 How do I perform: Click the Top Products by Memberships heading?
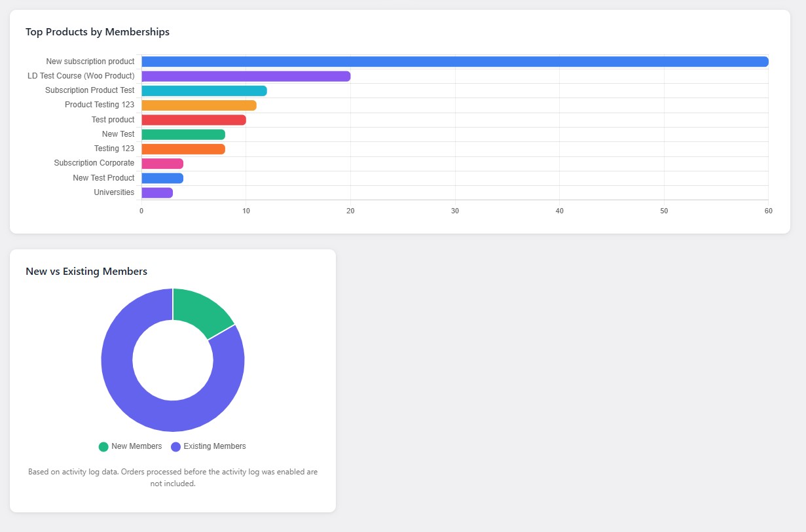point(98,31)
